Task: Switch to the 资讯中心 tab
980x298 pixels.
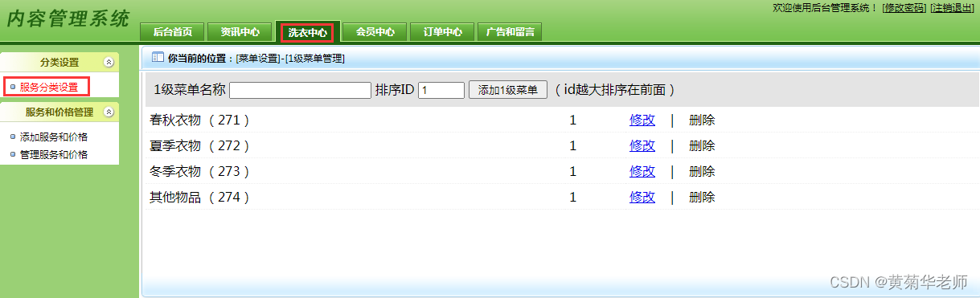Action: 240,32
